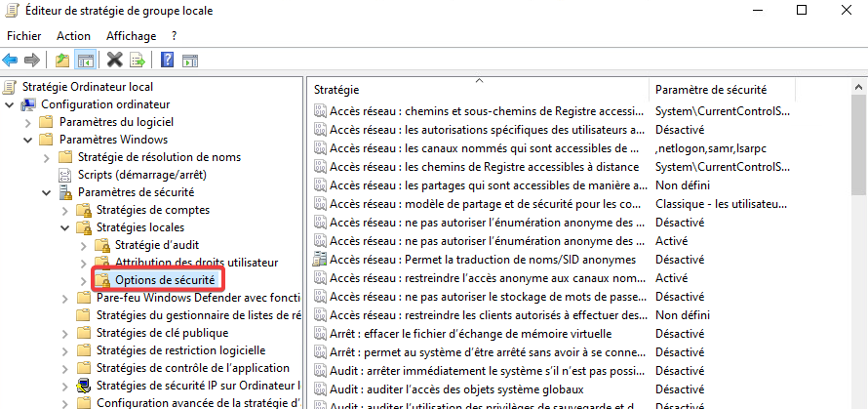Collapse the Configuration ordinateur node

pyautogui.click(x=10, y=104)
